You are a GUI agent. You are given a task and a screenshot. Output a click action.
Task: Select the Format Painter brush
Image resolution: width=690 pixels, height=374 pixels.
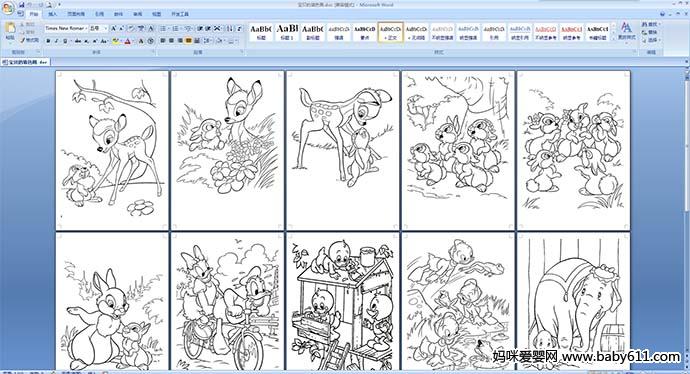(30, 40)
